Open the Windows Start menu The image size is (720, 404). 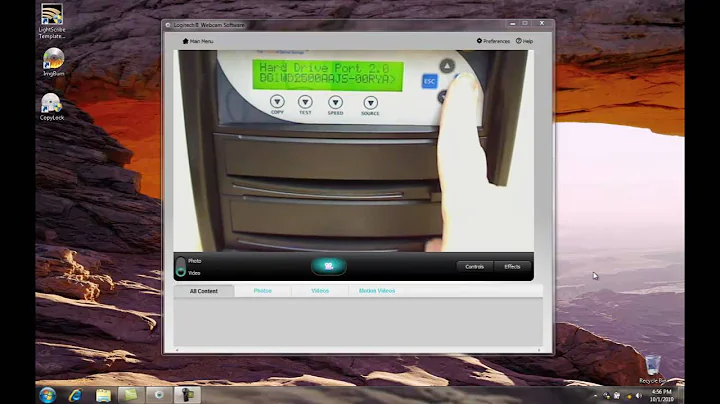coord(47,395)
